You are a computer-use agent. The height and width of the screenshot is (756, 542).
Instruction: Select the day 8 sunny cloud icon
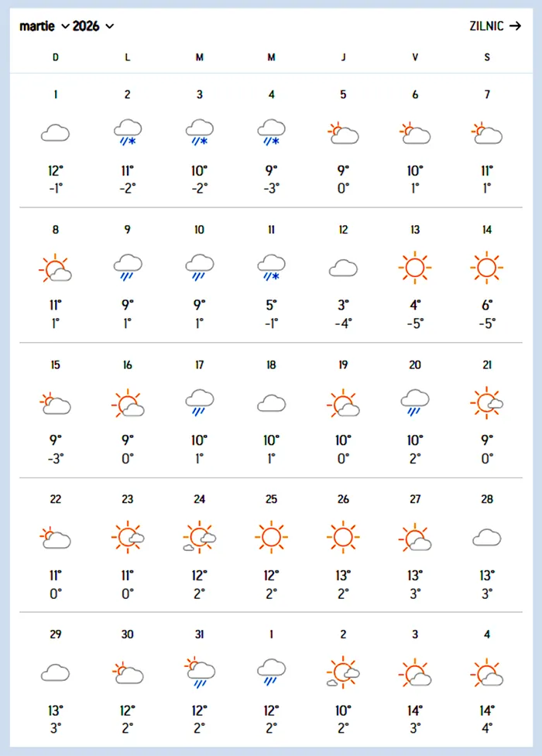(x=55, y=268)
